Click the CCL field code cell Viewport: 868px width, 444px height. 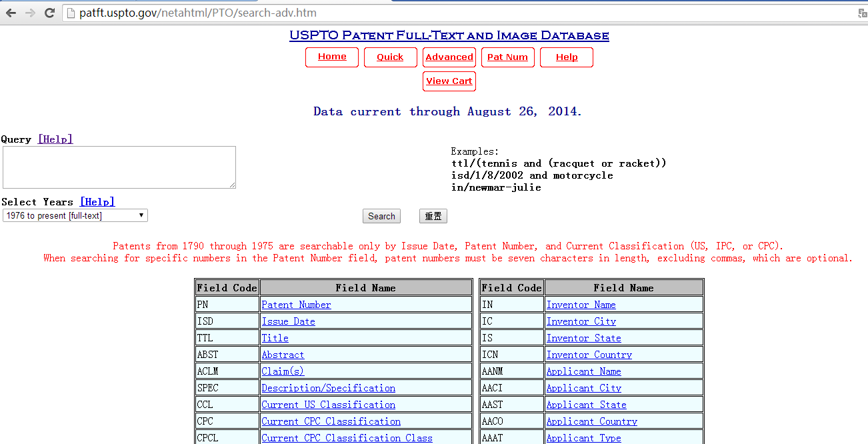[227, 405]
